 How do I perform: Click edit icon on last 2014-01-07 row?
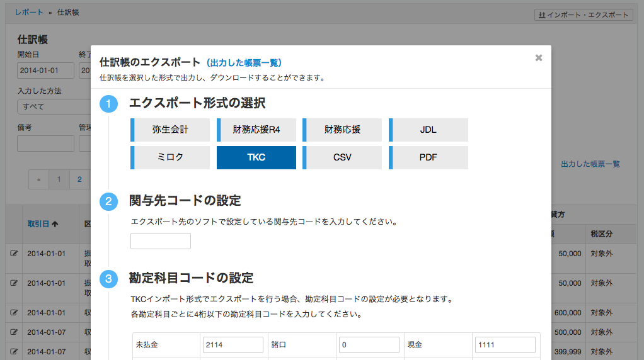tap(14, 351)
